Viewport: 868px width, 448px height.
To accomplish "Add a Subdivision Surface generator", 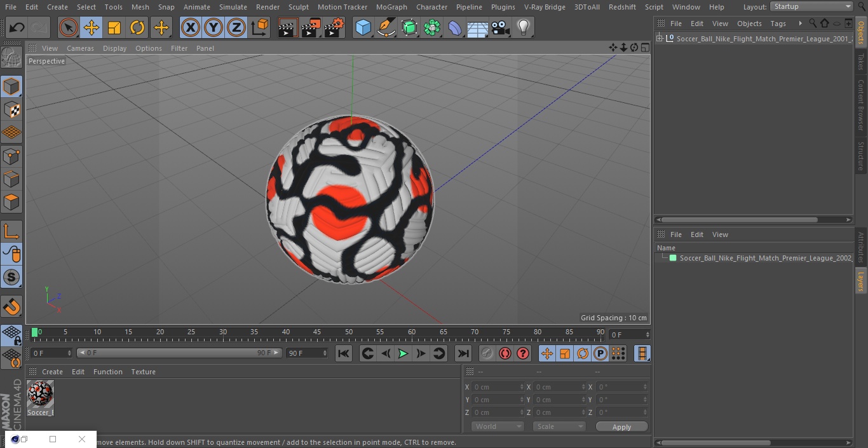I will (409, 28).
